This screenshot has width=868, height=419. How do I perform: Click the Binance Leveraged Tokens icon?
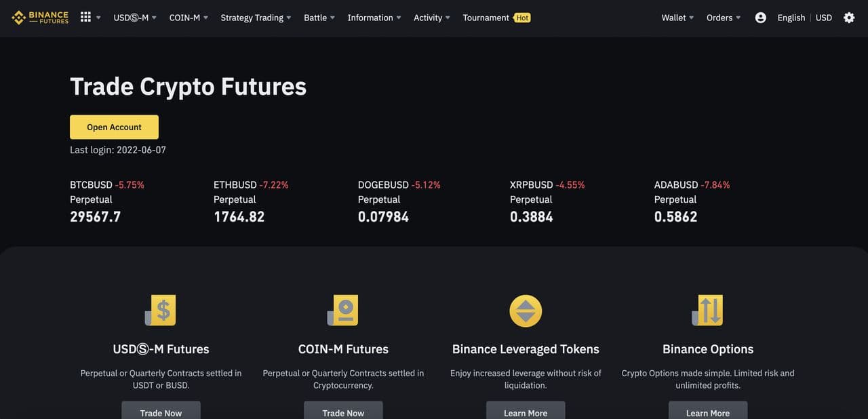click(x=526, y=311)
